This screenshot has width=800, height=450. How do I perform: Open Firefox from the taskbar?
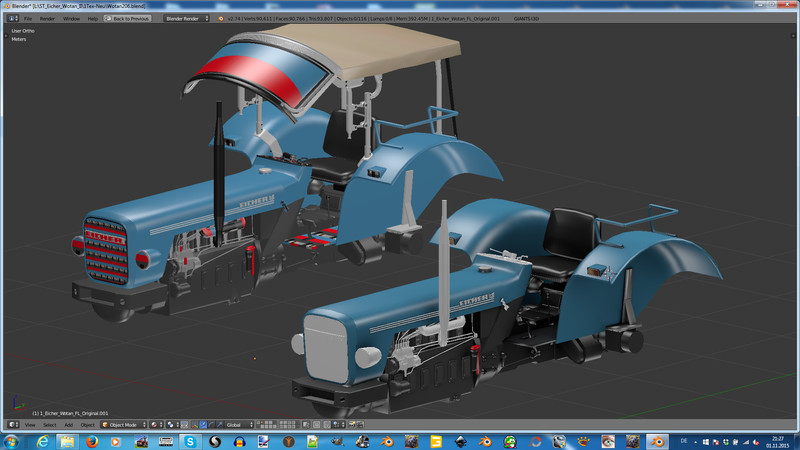(x=90, y=442)
